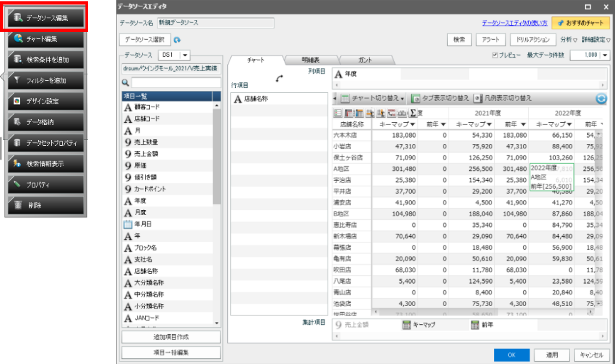This screenshot has height=364, width=615.
Task: Collapse the chart toolbar with the left arrow
Action: pos(335,98)
